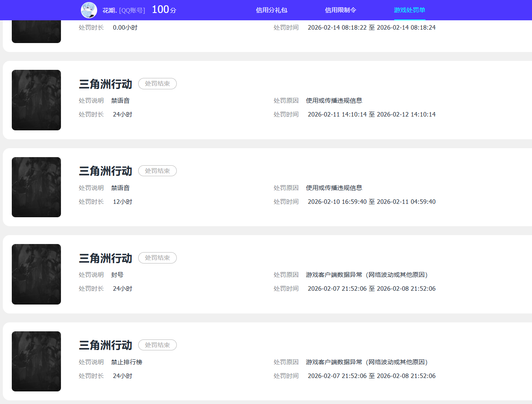Viewport: 532px width, 404px height.
Task: Click the game cover thumbnail on the first 禁语音 card
Action: coord(36,100)
